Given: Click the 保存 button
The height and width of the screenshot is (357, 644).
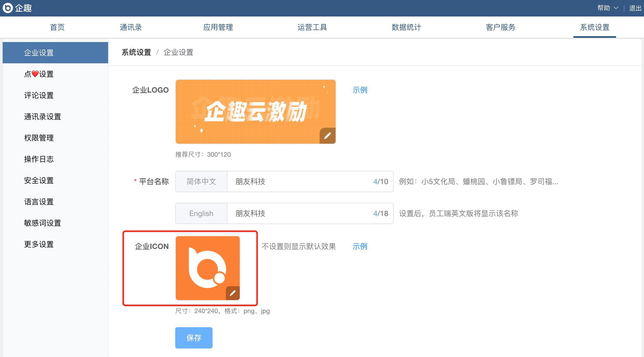Looking at the screenshot, I should (194, 338).
